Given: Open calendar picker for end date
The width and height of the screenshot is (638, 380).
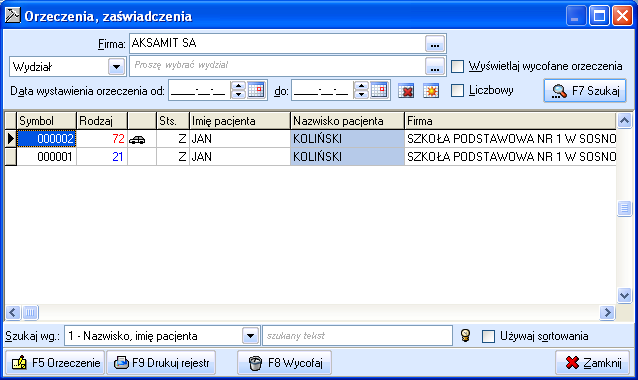Looking at the screenshot, I should (379, 90).
